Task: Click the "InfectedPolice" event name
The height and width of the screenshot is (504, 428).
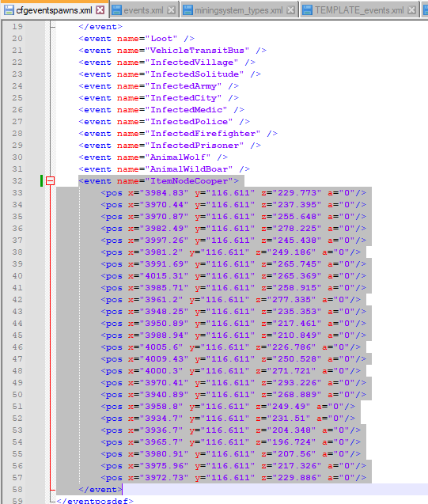Action: pos(189,122)
